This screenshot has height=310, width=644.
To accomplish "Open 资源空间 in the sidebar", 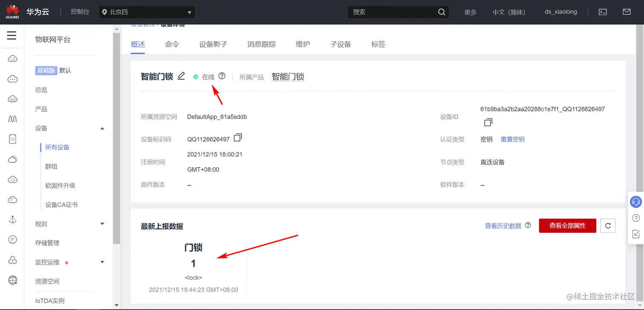I will coord(47,281).
